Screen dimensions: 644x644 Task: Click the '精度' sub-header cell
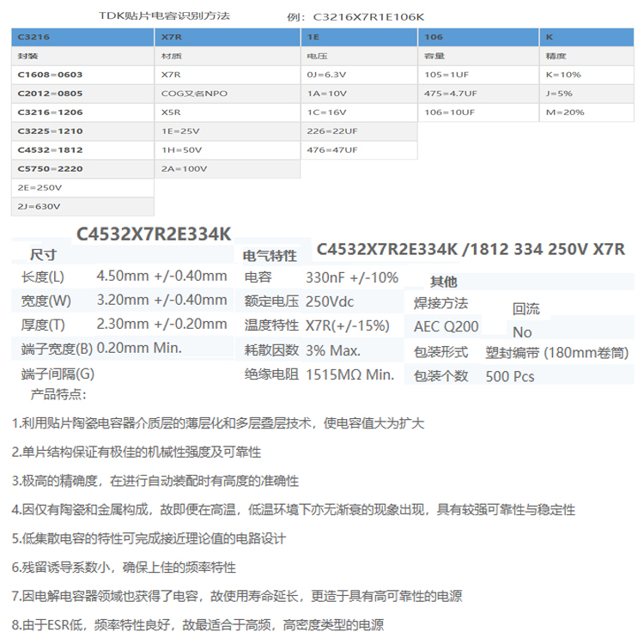586,56
